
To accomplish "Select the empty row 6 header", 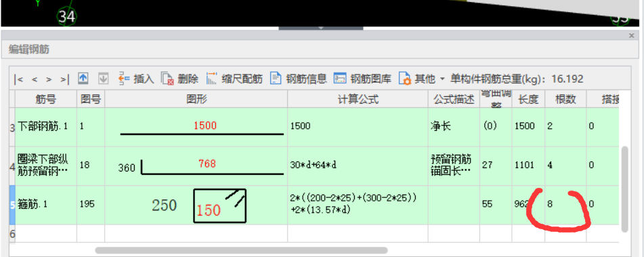I will click(x=12, y=233).
